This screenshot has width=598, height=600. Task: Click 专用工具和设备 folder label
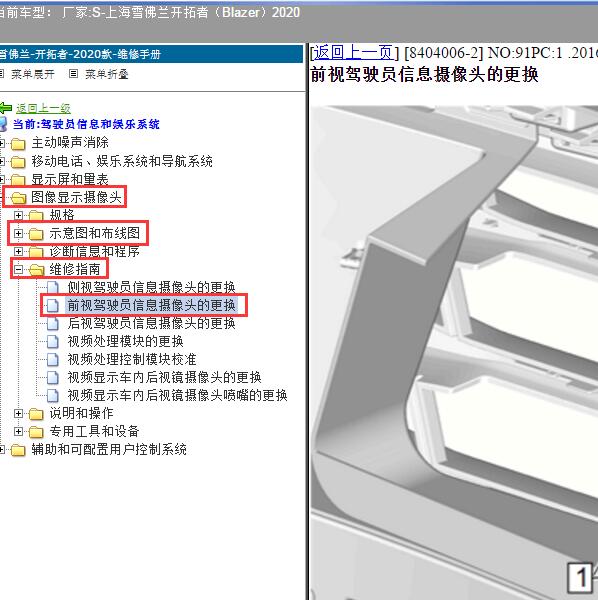point(95,431)
